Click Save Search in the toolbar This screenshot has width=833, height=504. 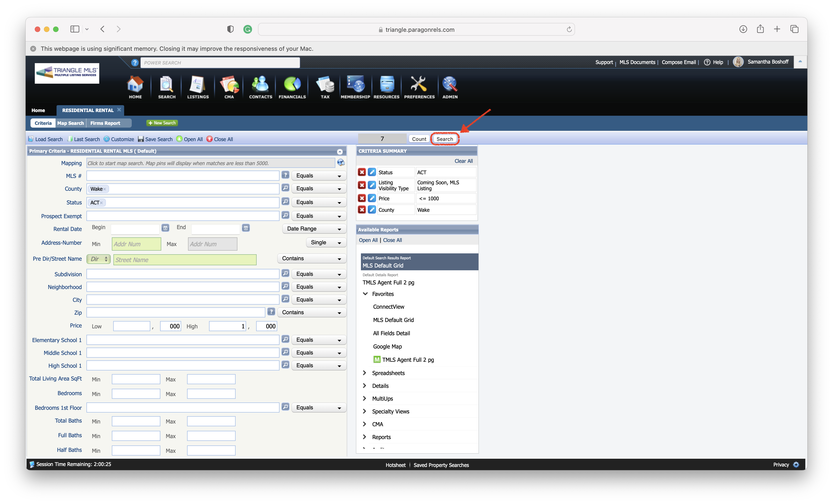coord(155,139)
